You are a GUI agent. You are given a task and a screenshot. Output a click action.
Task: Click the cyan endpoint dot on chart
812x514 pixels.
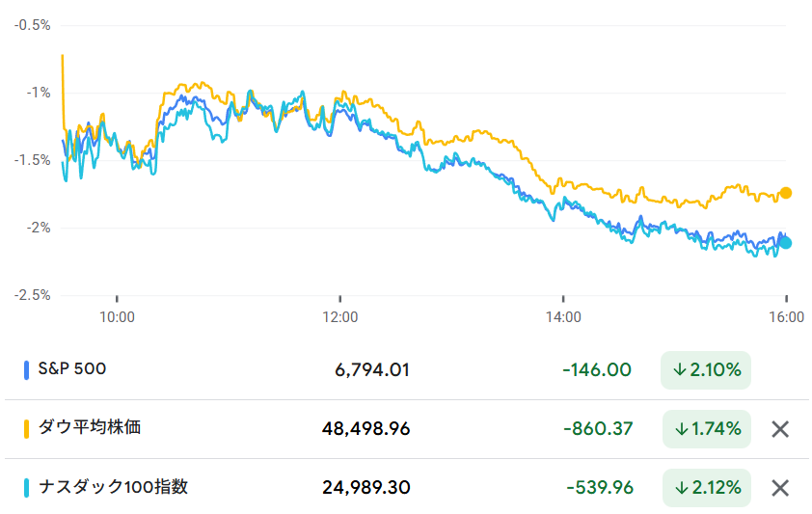[x=786, y=243]
